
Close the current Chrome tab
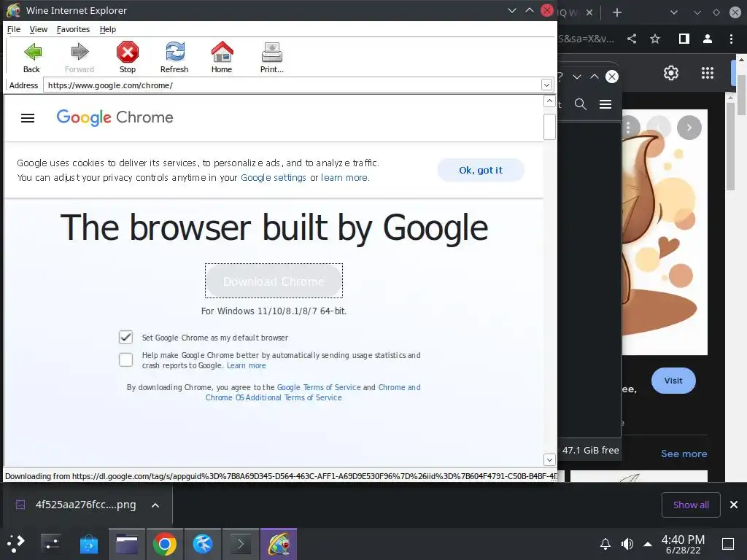(589, 12)
